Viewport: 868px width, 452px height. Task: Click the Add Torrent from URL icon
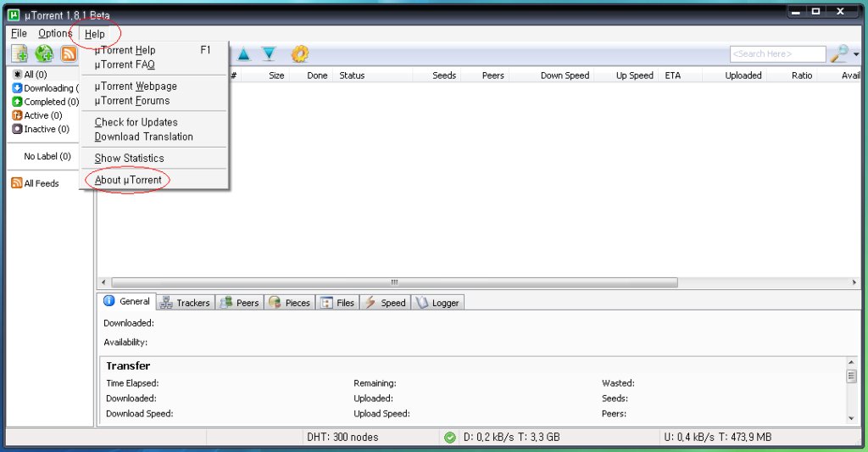tap(44, 53)
